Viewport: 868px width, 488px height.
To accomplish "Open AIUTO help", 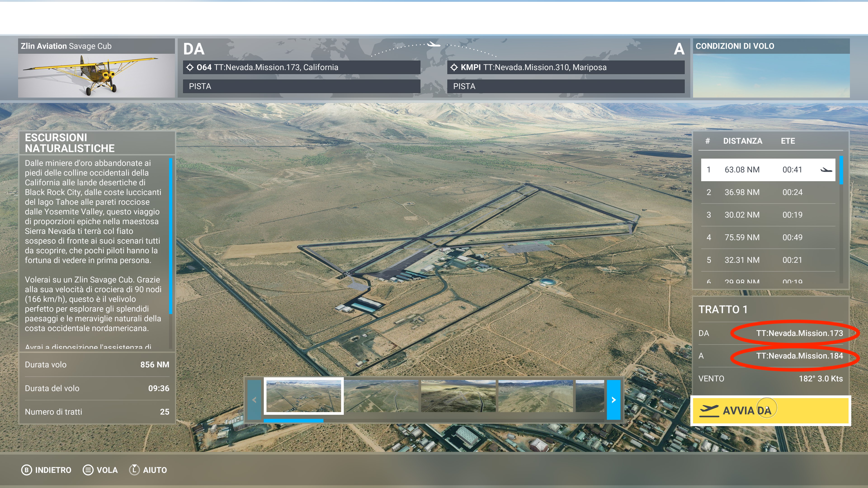I will [x=148, y=470].
